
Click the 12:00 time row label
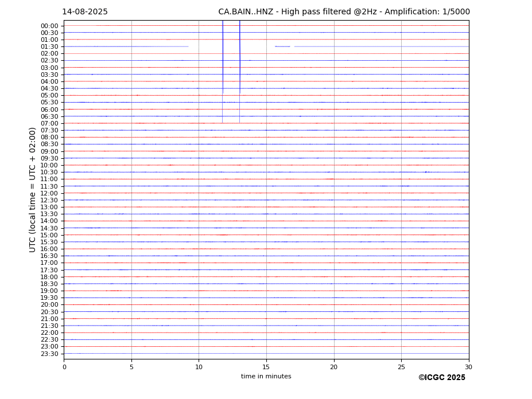point(49,193)
